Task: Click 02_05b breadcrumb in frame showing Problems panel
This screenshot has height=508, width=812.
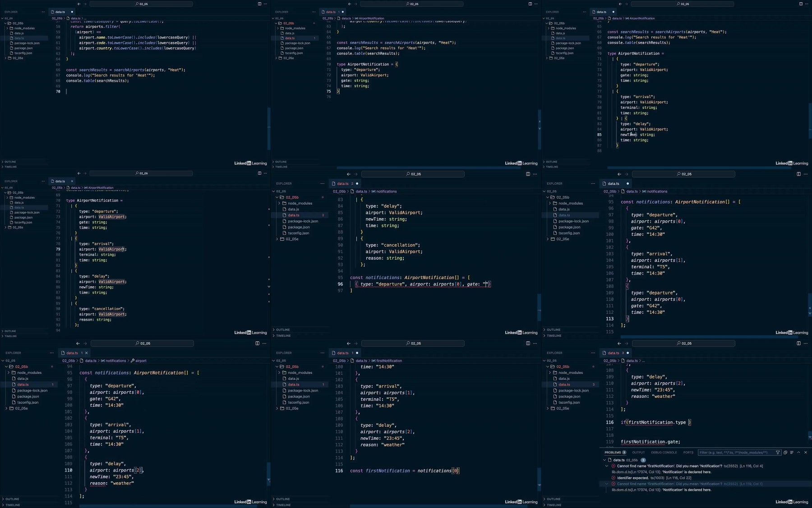Action: point(610,361)
